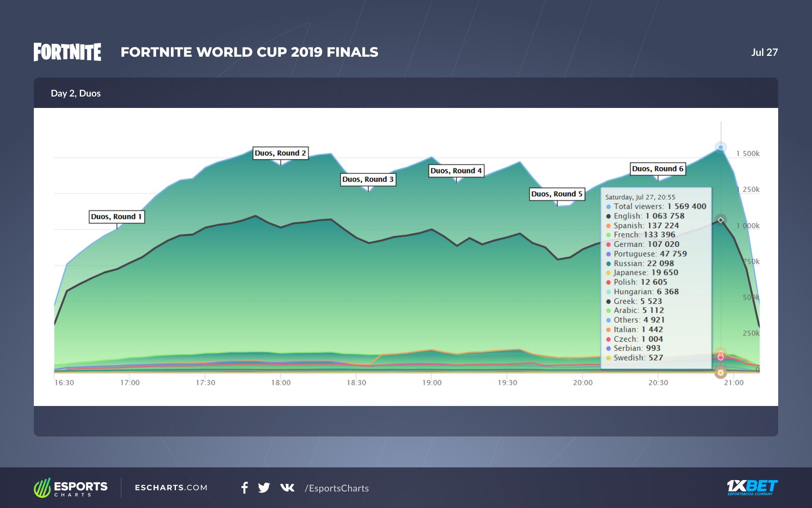Select the Duos, Round 4 marker
The height and width of the screenshot is (508, 812).
(456, 171)
